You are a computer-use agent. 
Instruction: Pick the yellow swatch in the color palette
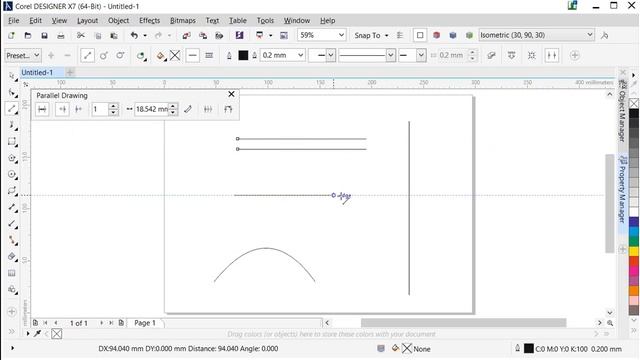[x=633, y=251]
